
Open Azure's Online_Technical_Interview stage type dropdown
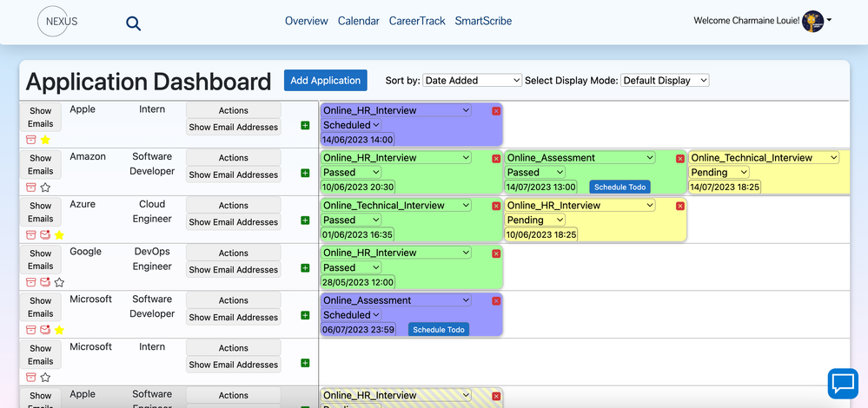coord(396,205)
